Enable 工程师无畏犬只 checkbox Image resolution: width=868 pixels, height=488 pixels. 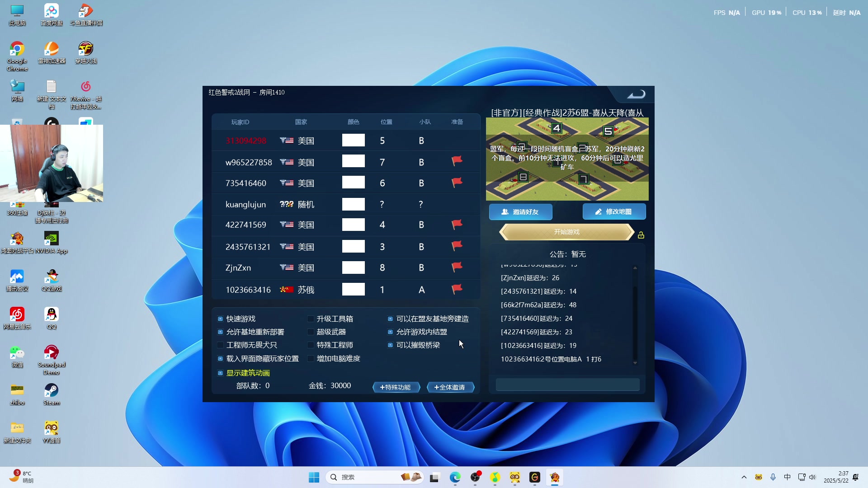point(221,345)
